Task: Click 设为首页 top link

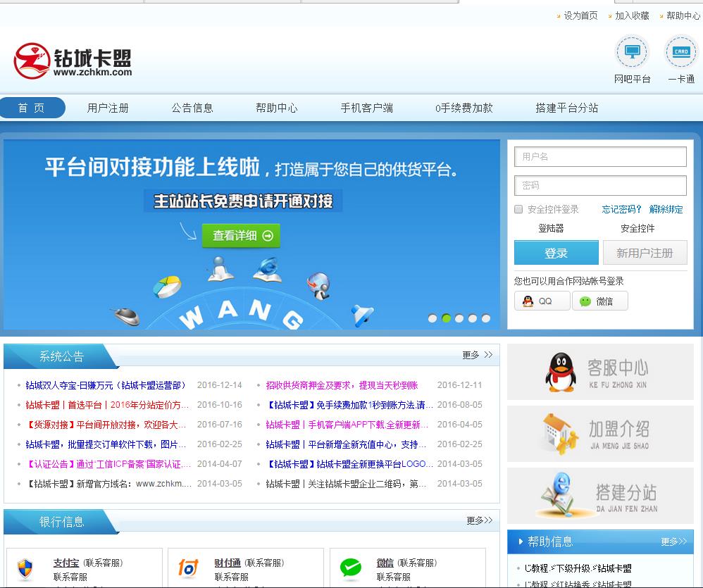Action: pyautogui.click(x=580, y=15)
